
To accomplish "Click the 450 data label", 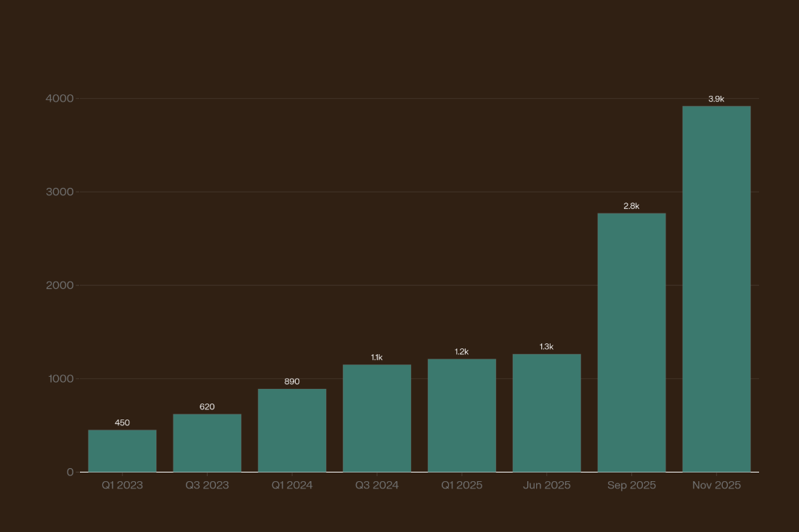I will pos(122,422).
